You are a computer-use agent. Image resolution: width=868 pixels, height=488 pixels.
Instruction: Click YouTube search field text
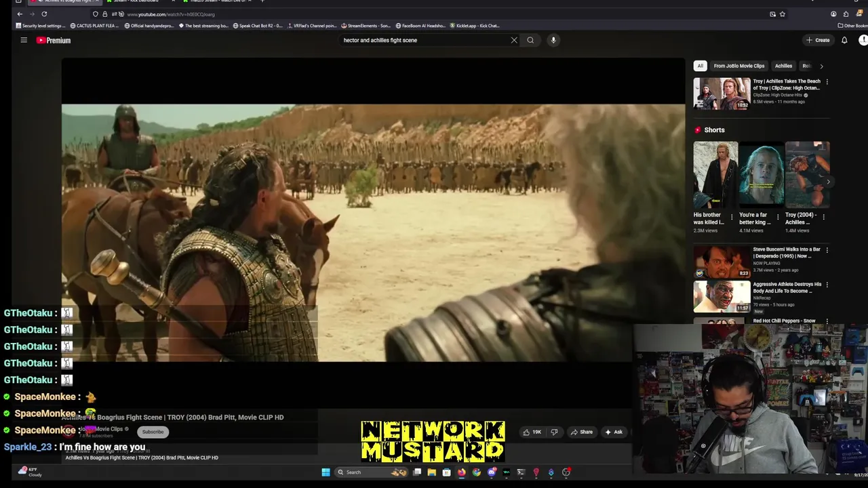tap(380, 40)
